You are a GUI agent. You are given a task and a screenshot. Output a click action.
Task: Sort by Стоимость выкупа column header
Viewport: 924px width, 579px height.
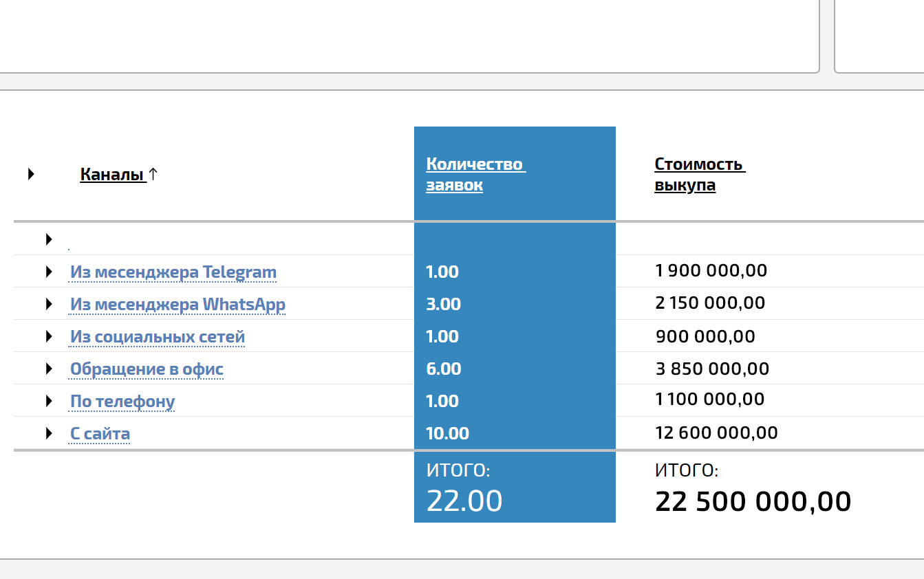click(700, 175)
